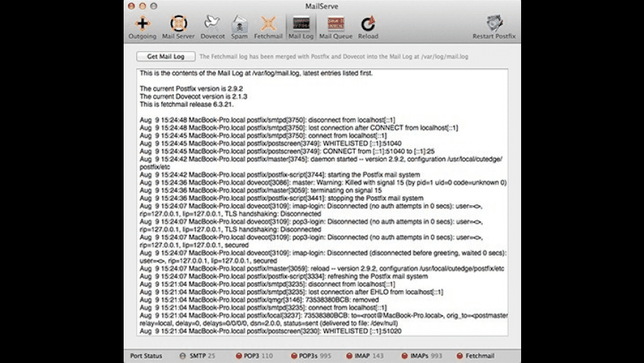Image resolution: width=644 pixels, height=363 pixels.
Task: Click the Fetchmail log merged info text
Action: (334, 57)
